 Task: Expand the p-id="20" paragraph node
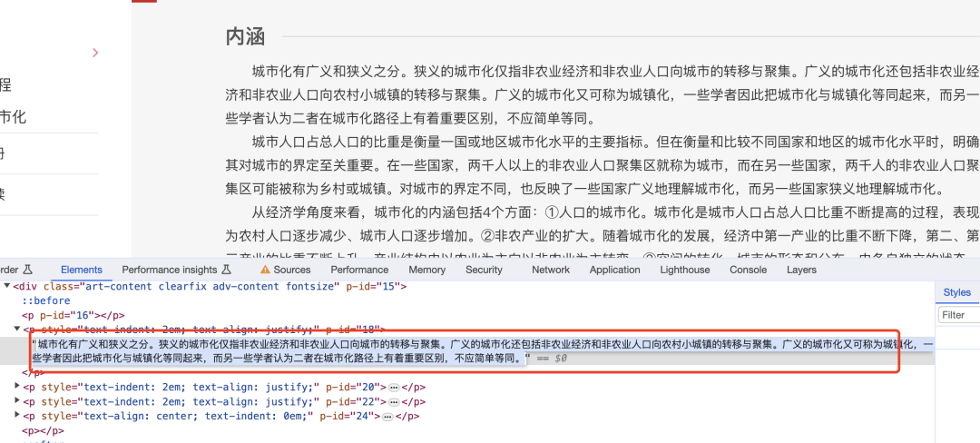18,387
